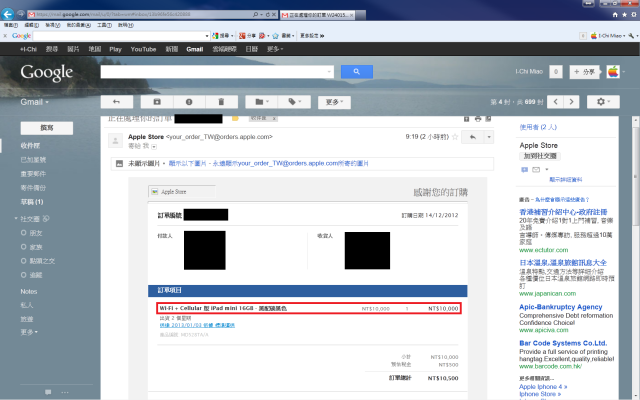Viewport: 640px width, 400px height.
Task: Go to the older message arrow
Action: [x=571, y=102]
